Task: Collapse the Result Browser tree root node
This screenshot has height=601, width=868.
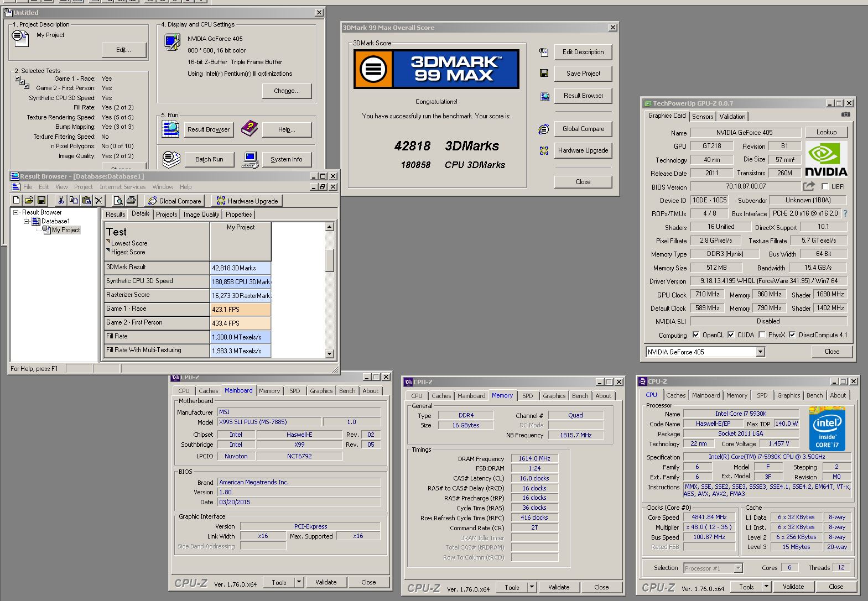Action: click(16, 212)
